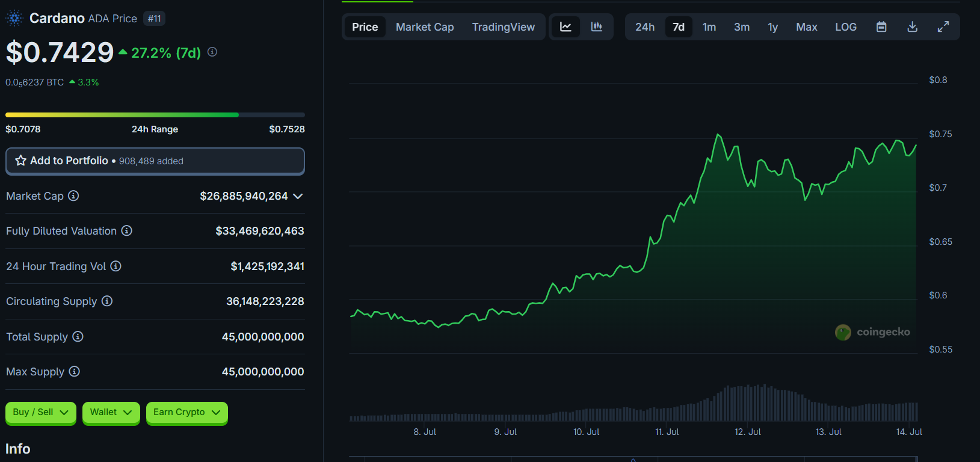Viewport: 980px width, 462px height.
Task: Open the calendar date range picker
Action: [x=881, y=26]
